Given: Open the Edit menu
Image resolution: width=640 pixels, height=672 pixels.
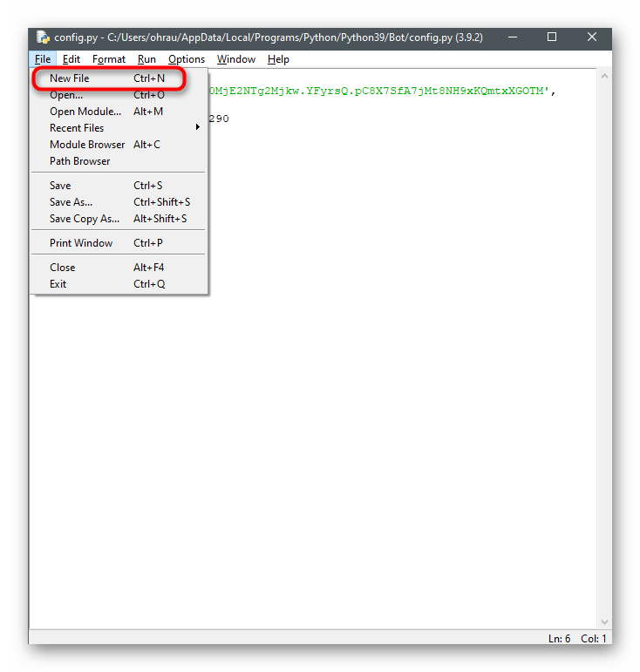Looking at the screenshot, I should point(71,59).
